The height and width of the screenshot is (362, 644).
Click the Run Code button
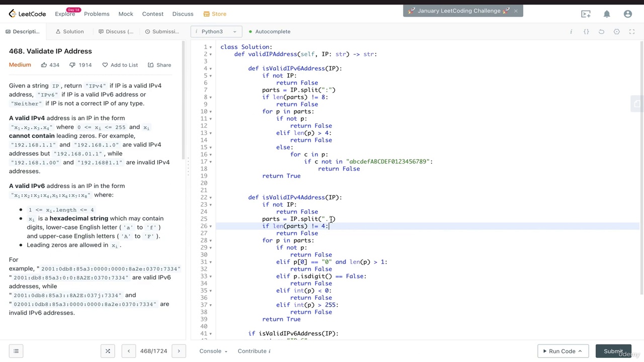[x=562, y=351]
